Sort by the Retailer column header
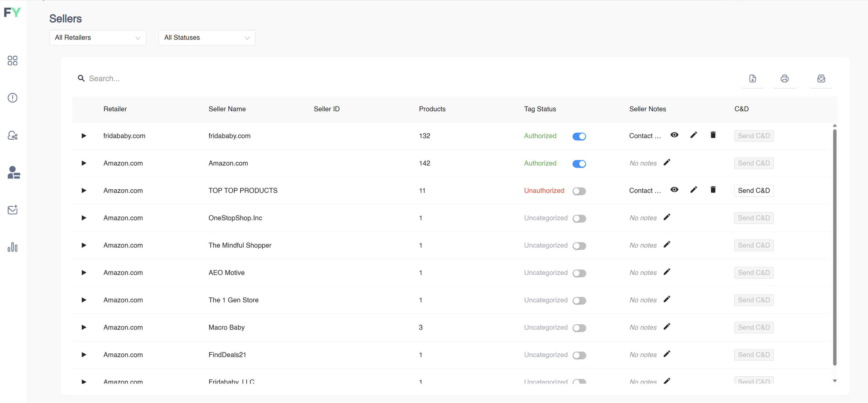 (x=115, y=109)
